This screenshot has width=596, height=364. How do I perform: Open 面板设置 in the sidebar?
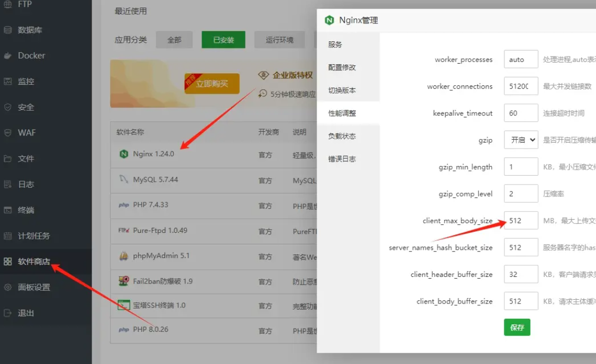pyautogui.click(x=34, y=287)
